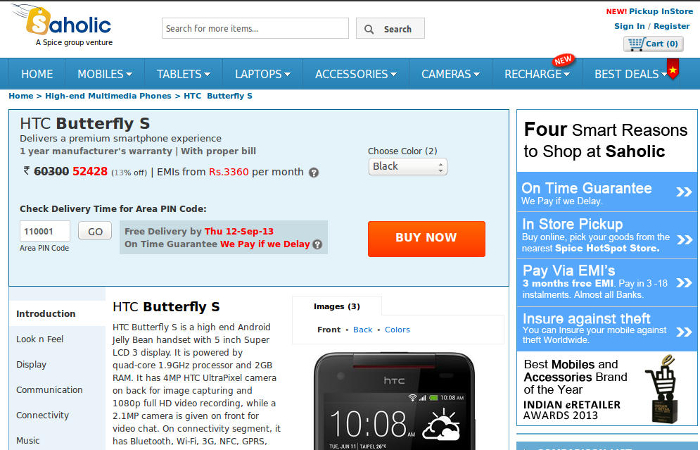This screenshot has width=700, height=450.
Task: Click the search items input field
Action: pos(255,29)
